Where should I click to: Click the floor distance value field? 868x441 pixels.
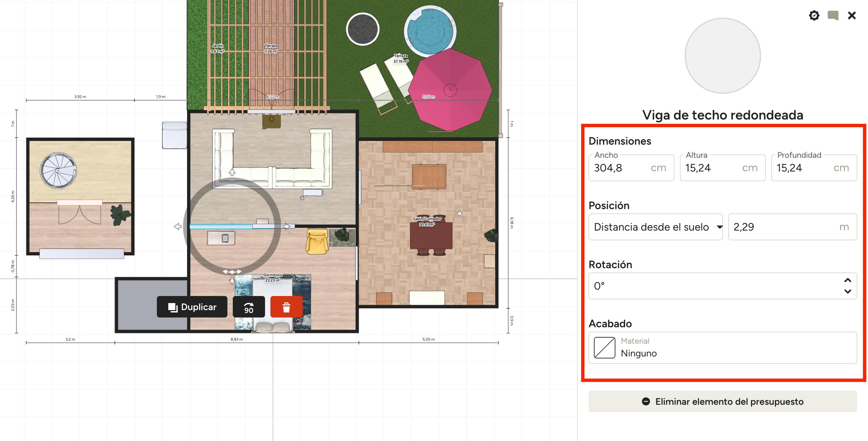coord(783,227)
